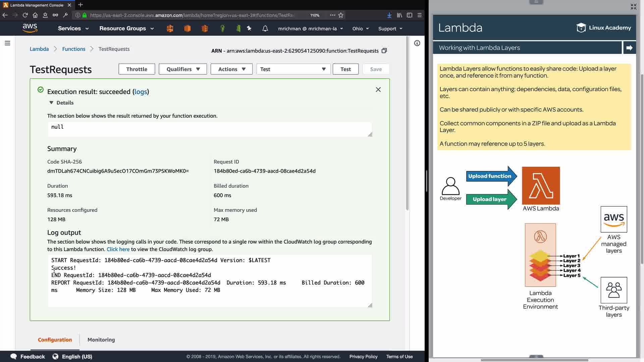Open the Services menu
The height and width of the screenshot is (362, 644).
(x=73, y=28)
